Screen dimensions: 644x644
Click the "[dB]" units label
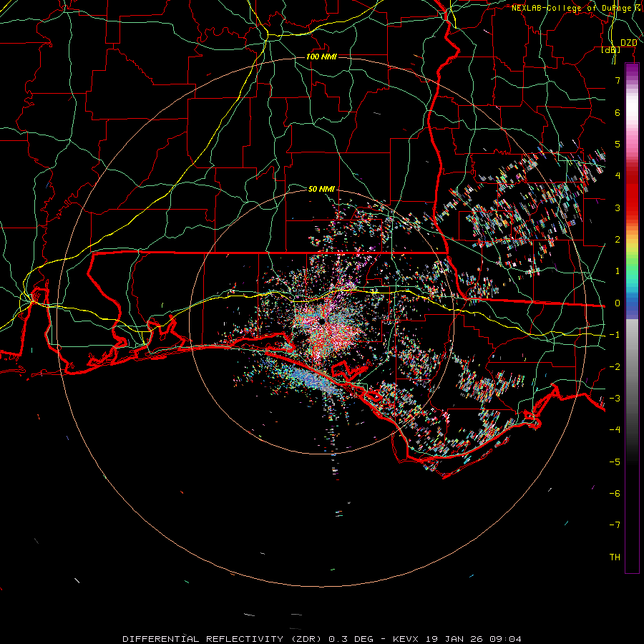(611, 50)
